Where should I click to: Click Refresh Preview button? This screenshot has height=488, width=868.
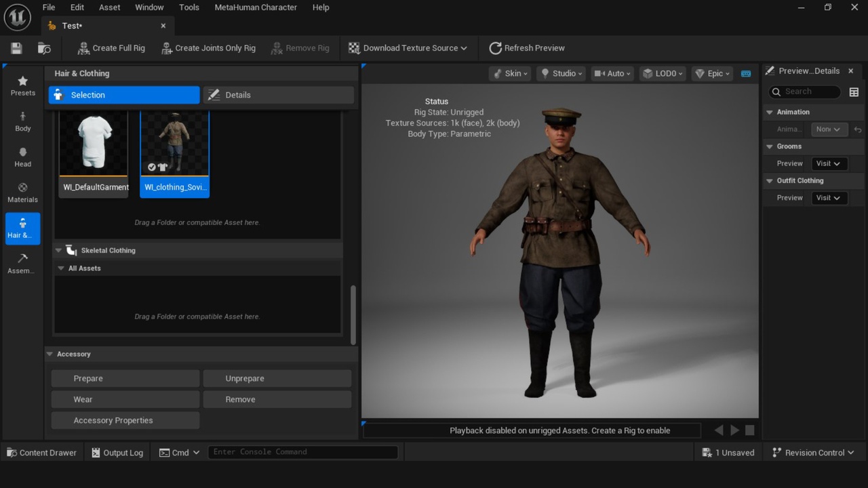point(527,48)
